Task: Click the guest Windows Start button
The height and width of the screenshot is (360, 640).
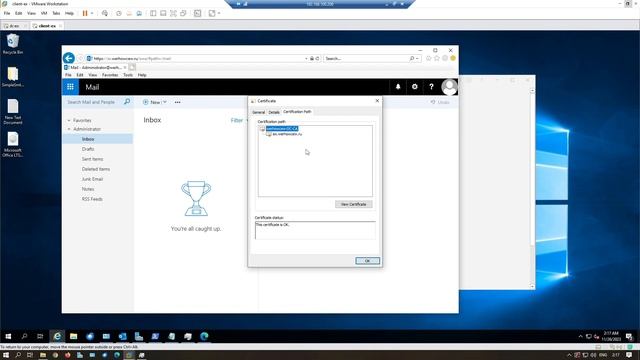Action: [x=8, y=336]
